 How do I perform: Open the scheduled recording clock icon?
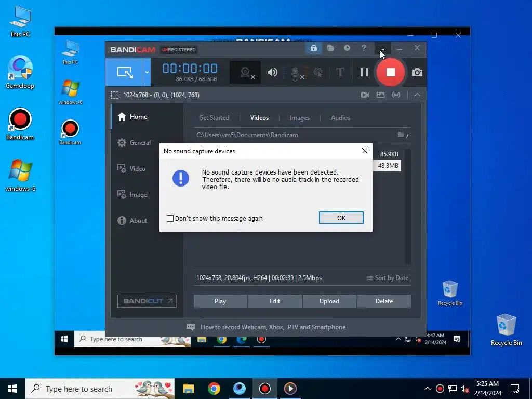(347, 48)
